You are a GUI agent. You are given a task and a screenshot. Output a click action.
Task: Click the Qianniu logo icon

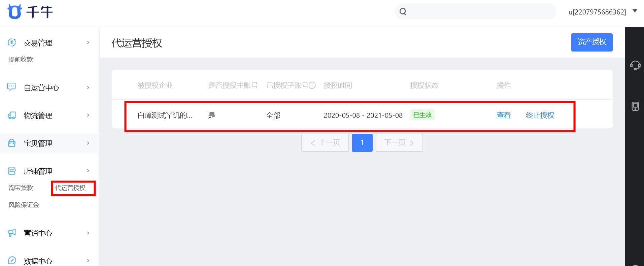point(14,12)
